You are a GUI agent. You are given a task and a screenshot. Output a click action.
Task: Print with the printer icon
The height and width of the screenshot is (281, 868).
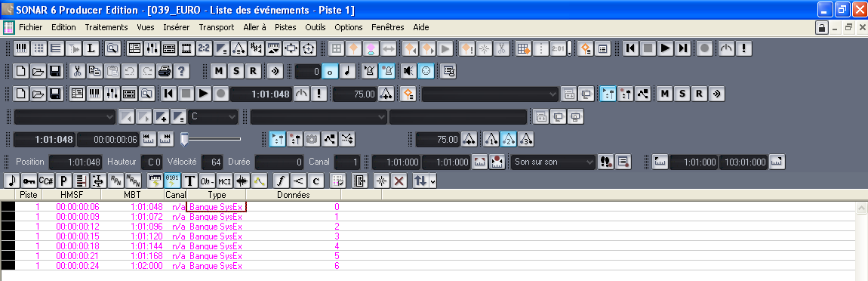(165, 71)
